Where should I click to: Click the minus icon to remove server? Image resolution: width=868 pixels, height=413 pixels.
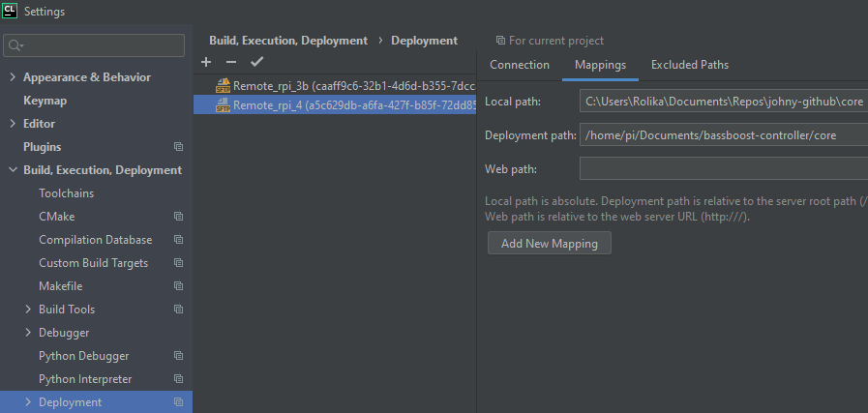pyautogui.click(x=230, y=62)
